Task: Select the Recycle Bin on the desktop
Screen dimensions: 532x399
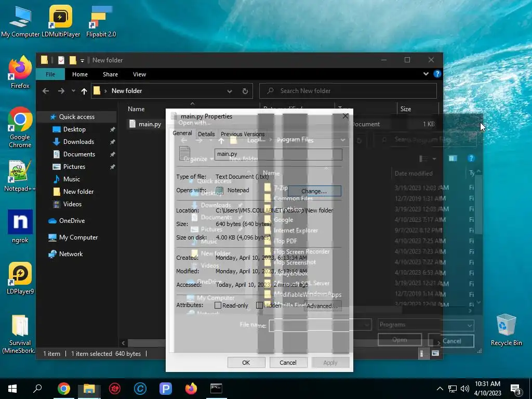Action: 506,329
